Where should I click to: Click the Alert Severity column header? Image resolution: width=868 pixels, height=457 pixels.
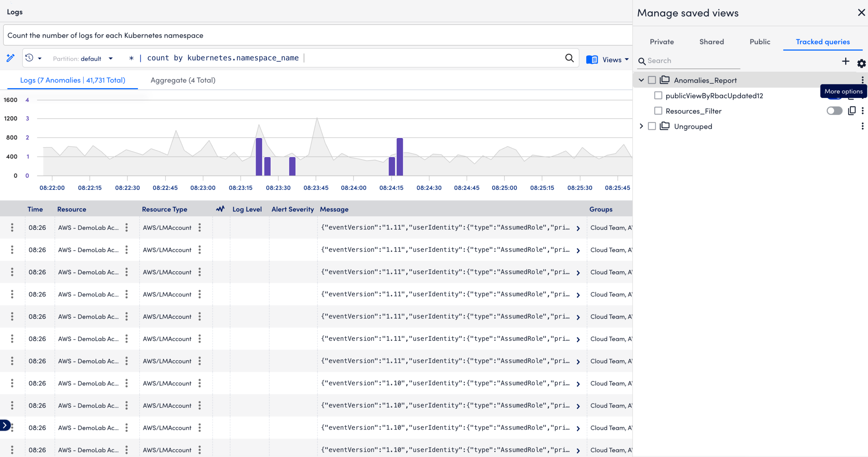(x=293, y=209)
